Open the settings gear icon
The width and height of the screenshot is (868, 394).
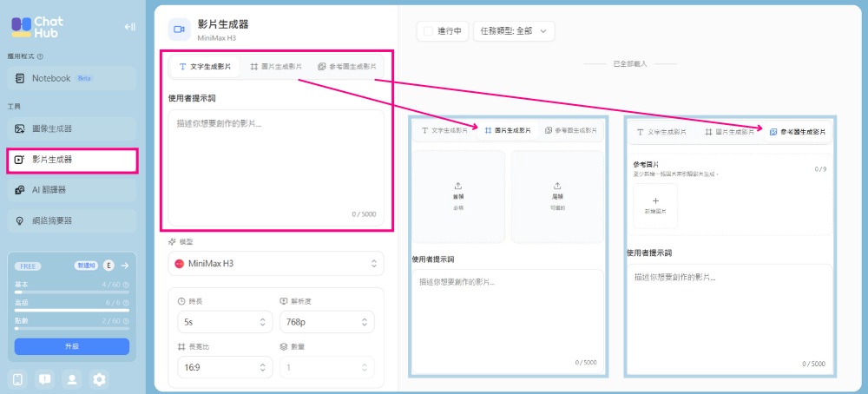point(99,379)
